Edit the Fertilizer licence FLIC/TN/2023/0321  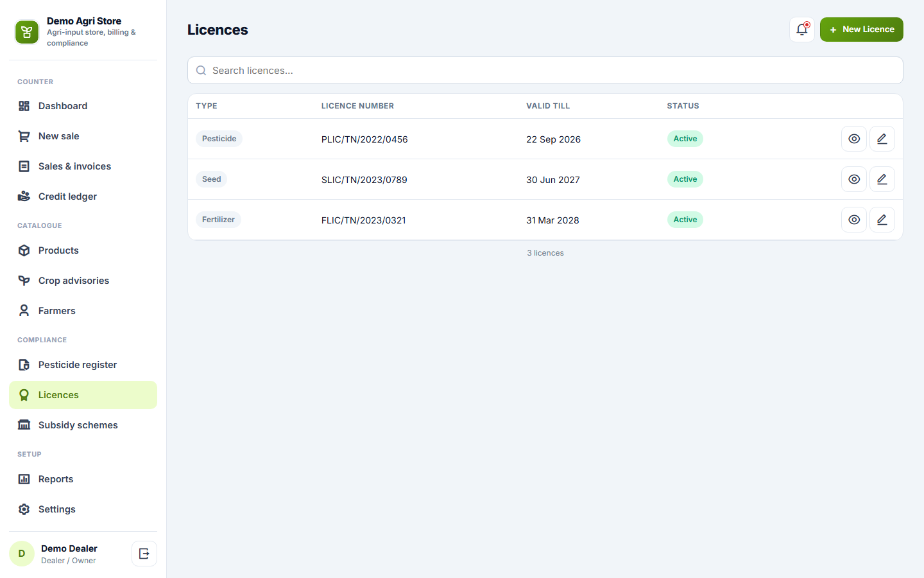882,220
